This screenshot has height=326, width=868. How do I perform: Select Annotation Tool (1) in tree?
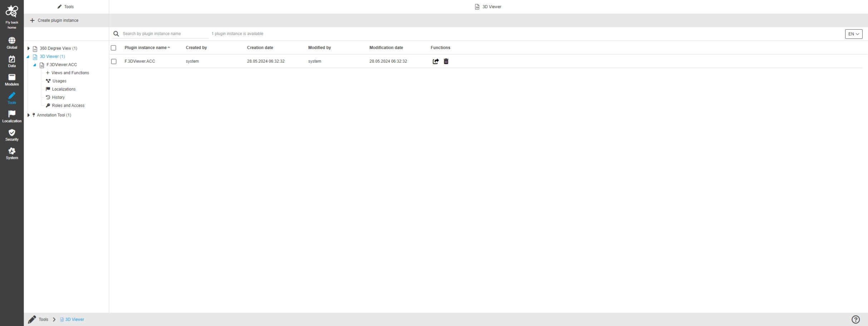pyautogui.click(x=54, y=115)
